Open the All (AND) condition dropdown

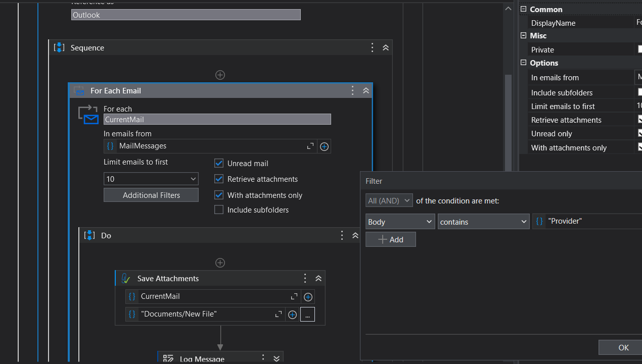click(389, 200)
